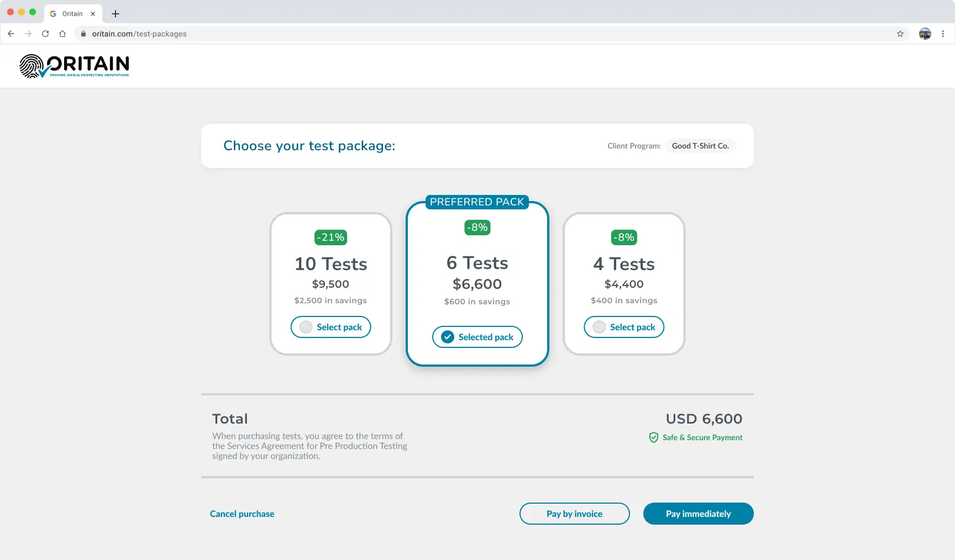The image size is (955, 560).
Task: Click the selected 6 Tests pack radio
Action: tap(447, 337)
